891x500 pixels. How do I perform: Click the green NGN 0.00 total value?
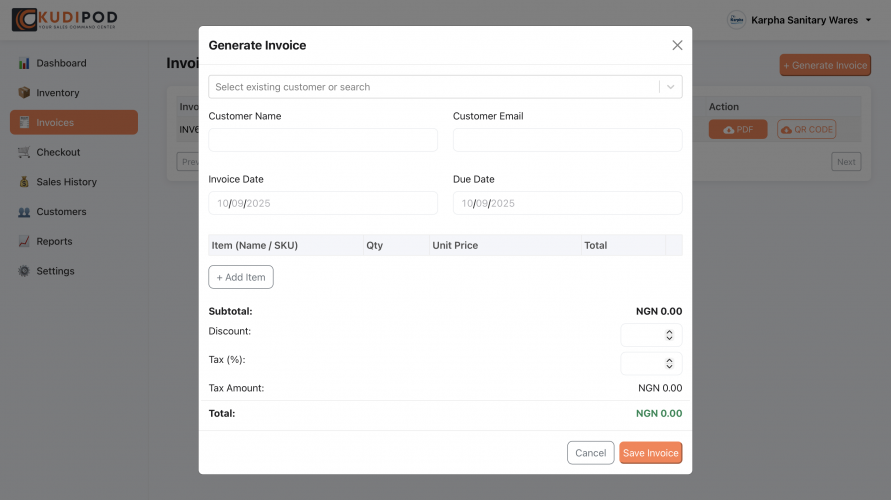pyautogui.click(x=659, y=414)
